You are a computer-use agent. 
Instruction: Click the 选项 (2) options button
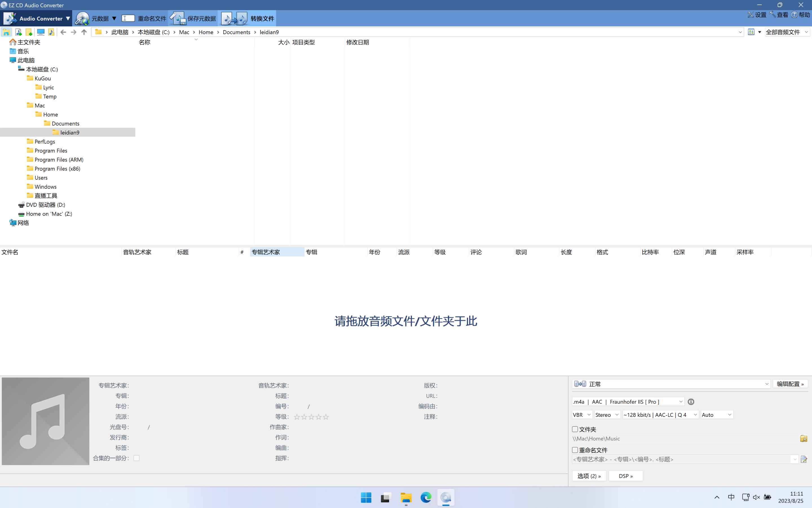click(589, 476)
